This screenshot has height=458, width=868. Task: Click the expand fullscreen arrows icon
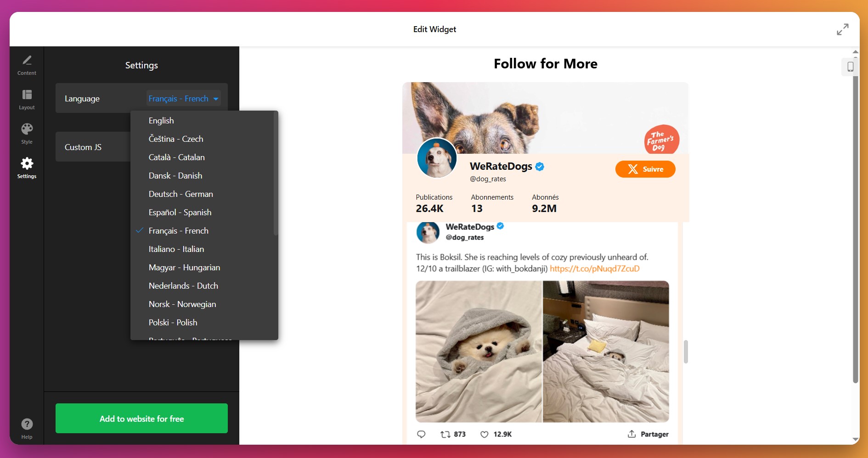[x=842, y=29]
